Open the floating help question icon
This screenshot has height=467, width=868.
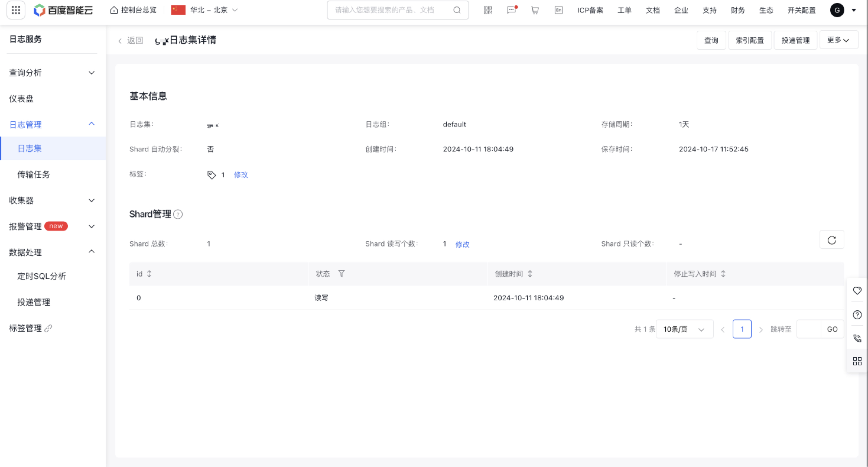[x=857, y=315]
